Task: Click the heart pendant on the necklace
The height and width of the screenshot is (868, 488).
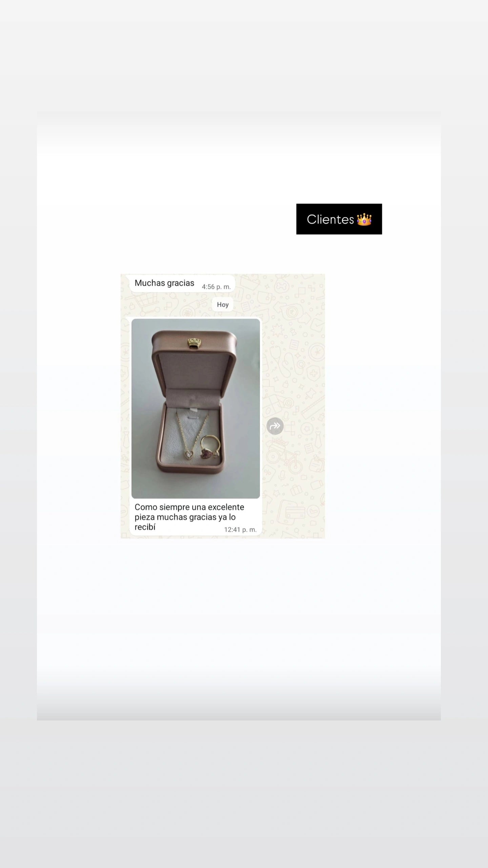Action: click(x=187, y=454)
